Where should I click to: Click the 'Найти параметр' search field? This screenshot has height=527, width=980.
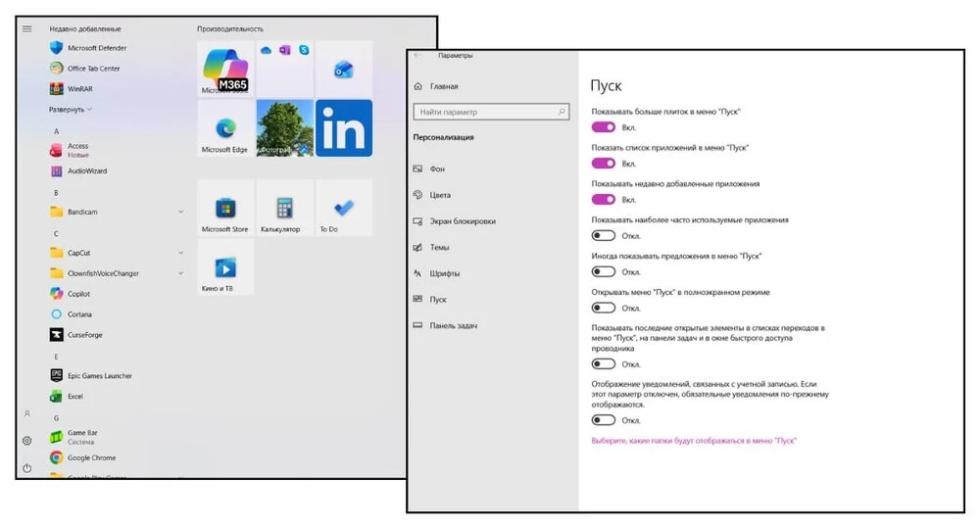491,112
